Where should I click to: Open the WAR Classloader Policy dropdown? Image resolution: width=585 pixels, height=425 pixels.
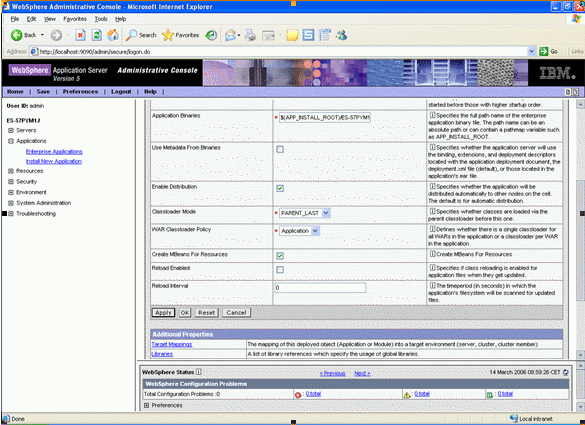[315, 231]
